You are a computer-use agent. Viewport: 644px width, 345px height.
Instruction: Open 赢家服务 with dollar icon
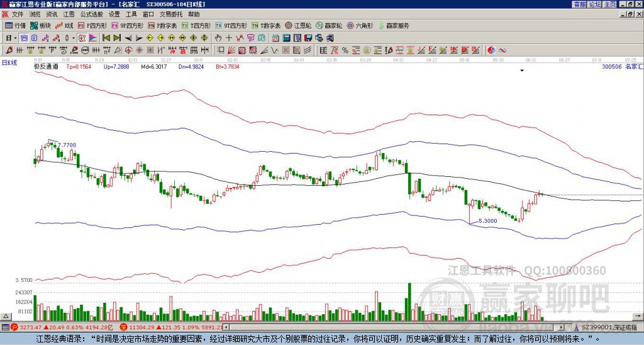(394, 25)
